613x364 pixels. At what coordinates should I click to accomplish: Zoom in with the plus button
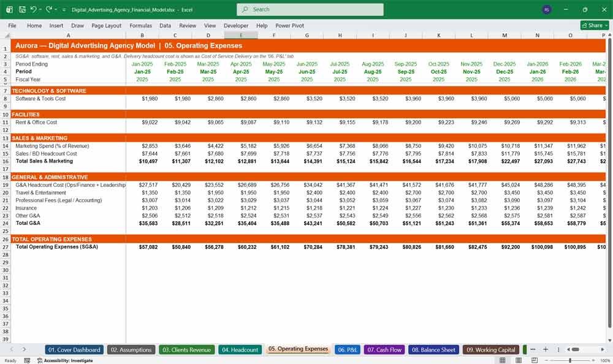(x=593, y=360)
